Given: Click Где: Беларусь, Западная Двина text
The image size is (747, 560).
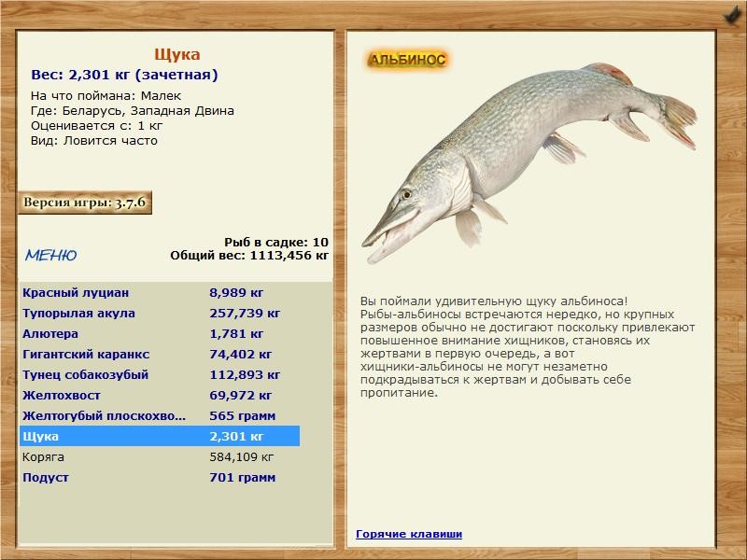Looking at the screenshot, I should coord(133,111).
